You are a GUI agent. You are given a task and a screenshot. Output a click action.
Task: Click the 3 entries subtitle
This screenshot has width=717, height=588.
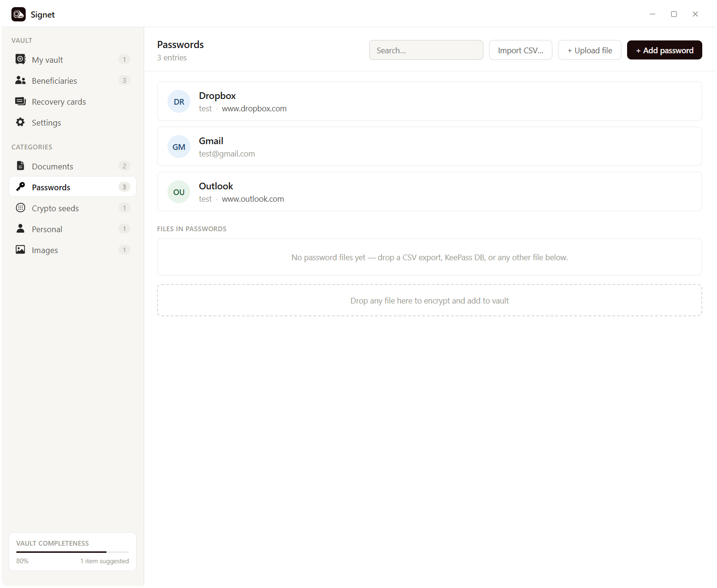172,58
